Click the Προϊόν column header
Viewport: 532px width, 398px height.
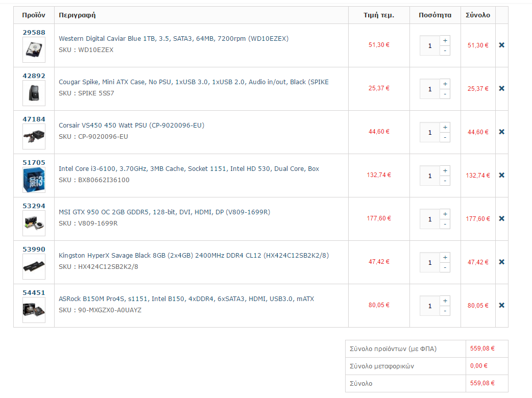34,15
